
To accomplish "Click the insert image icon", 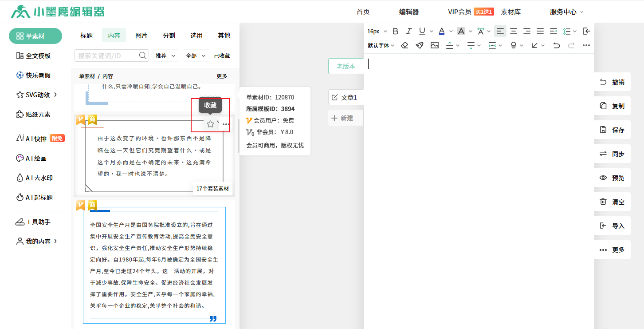I will coord(434,45).
